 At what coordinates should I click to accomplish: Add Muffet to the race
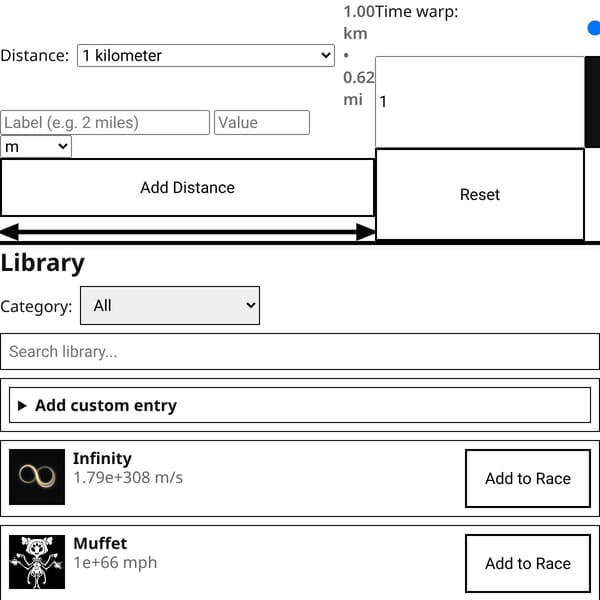tap(528, 563)
